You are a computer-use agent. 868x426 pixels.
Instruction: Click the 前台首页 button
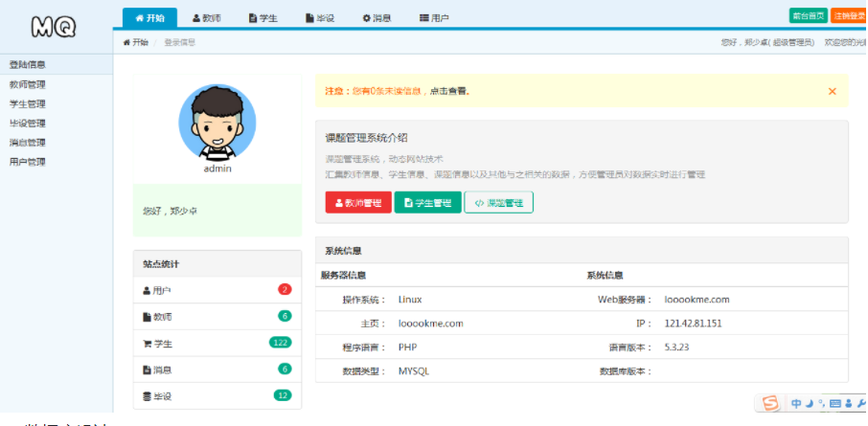[809, 15]
